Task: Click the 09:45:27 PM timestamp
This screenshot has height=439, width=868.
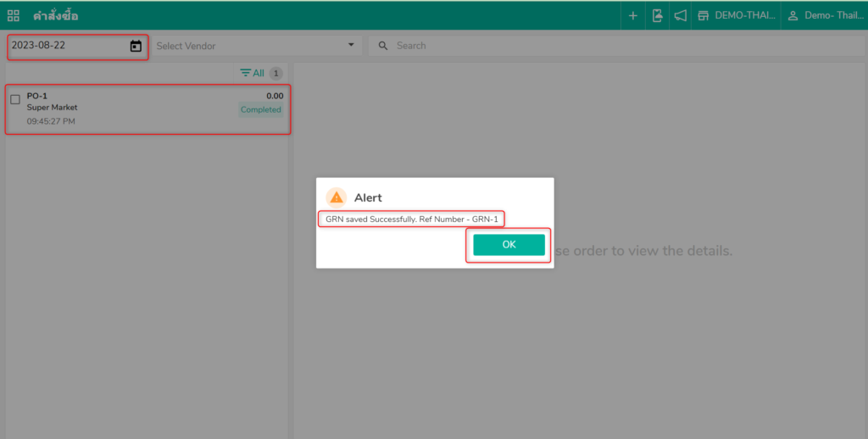Action: pos(51,121)
